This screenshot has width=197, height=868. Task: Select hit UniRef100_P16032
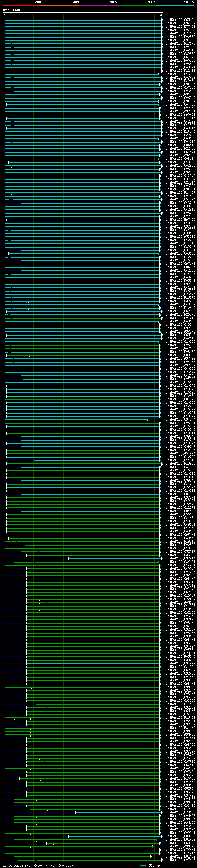click(x=180, y=74)
